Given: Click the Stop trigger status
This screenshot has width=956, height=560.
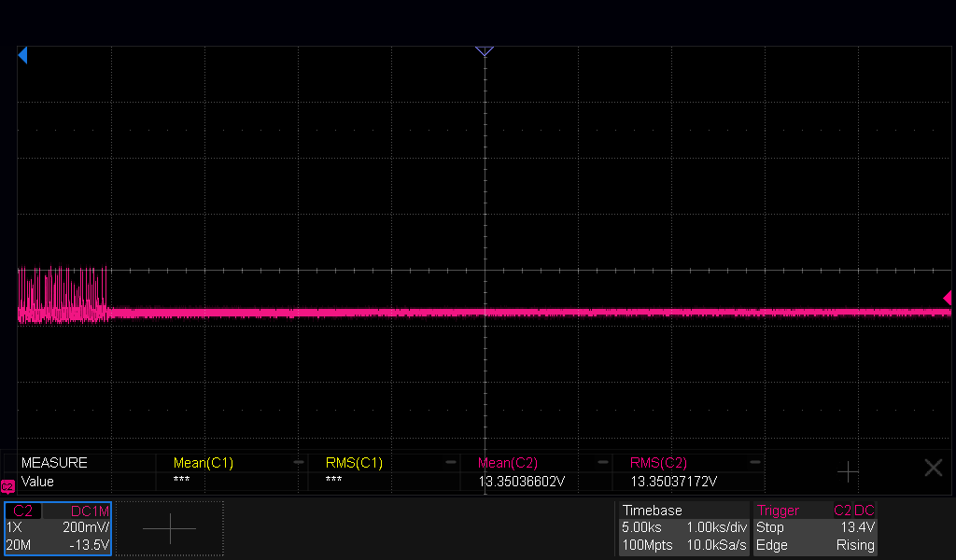Looking at the screenshot, I should pyautogui.click(x=770, y=527).
